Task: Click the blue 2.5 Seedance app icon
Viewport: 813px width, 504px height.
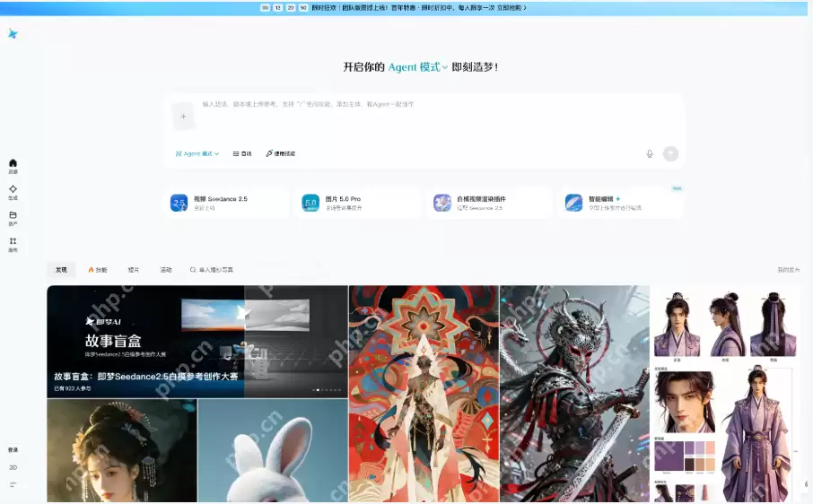Action: pyautogui.click(x=179, y=203)
